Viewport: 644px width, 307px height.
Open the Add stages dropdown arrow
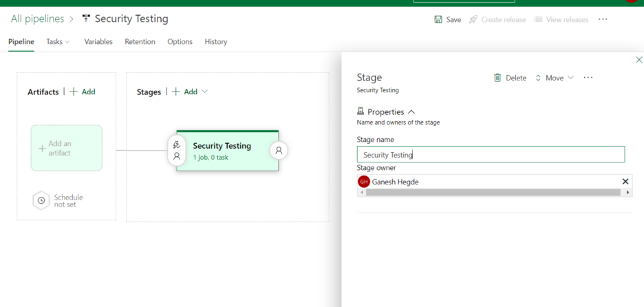point(204,92)
